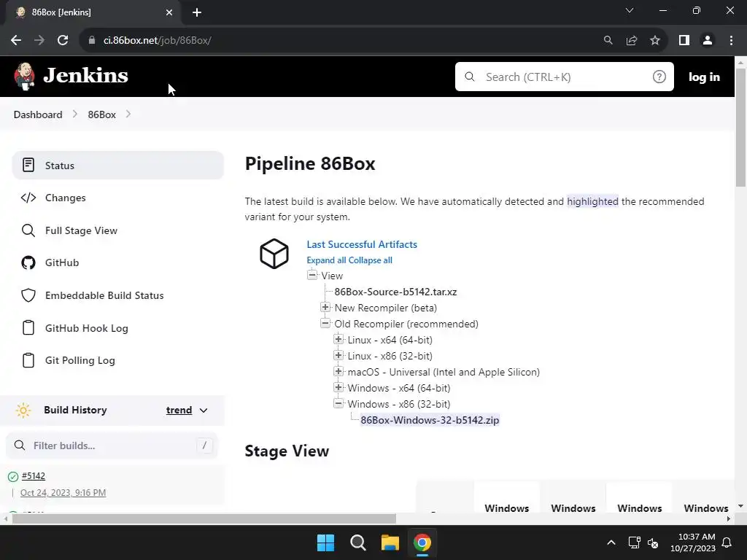
Task: Open Git Polling Log sidebar item
Action: [x=117, y=360]
